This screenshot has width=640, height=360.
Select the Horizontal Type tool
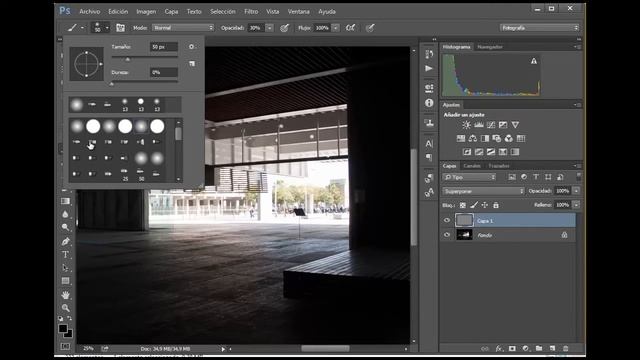(x=65, y=254)
